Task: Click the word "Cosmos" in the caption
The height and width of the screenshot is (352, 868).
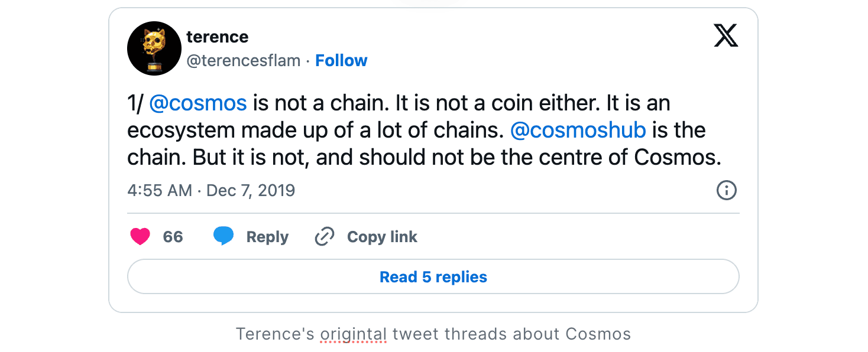Action: point(598,334)
